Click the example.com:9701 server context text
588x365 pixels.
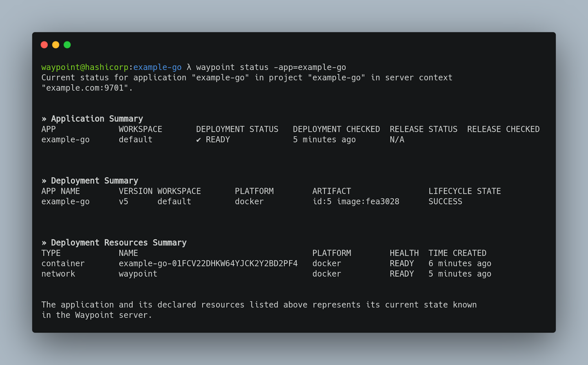coord(87,88)
